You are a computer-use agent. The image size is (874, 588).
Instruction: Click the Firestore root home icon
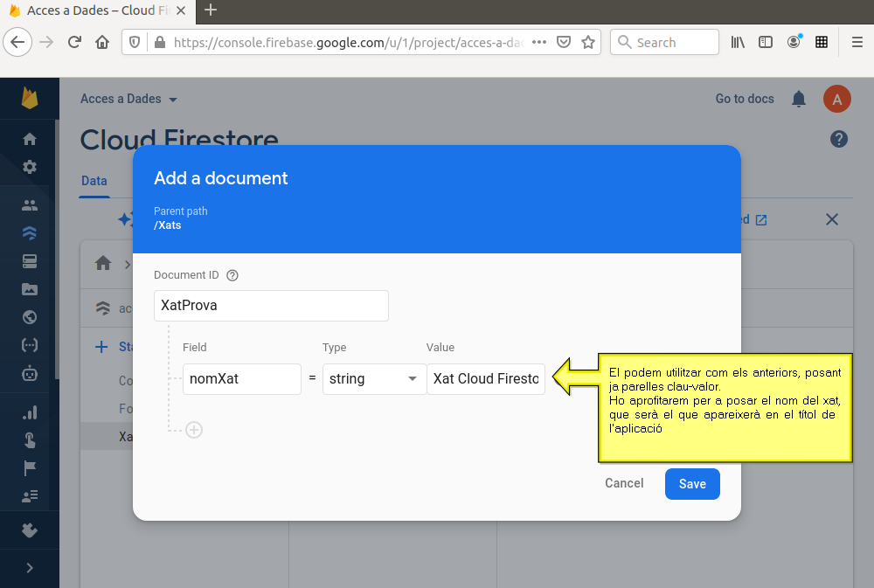click(103, 263)
